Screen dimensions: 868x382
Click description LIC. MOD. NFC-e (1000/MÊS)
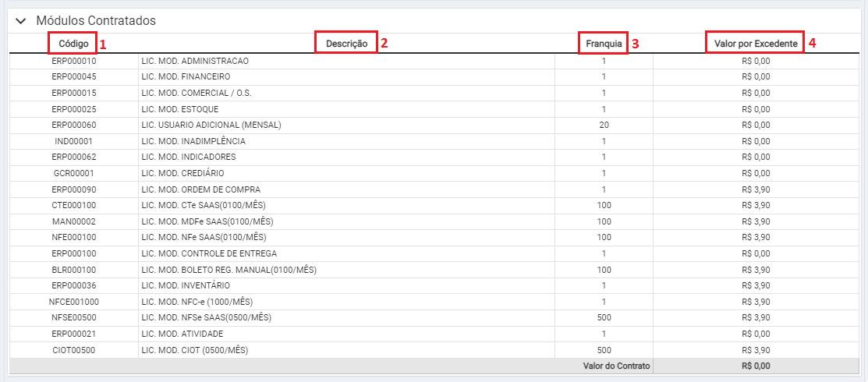click(197, 302)
